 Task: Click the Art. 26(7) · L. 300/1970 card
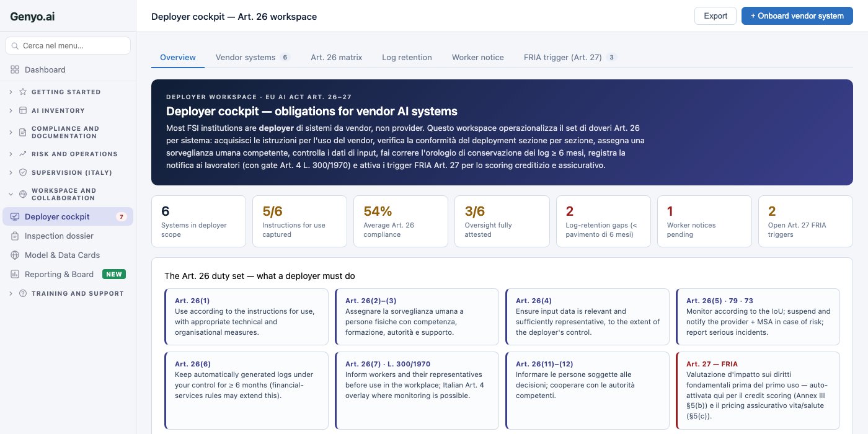417,391
